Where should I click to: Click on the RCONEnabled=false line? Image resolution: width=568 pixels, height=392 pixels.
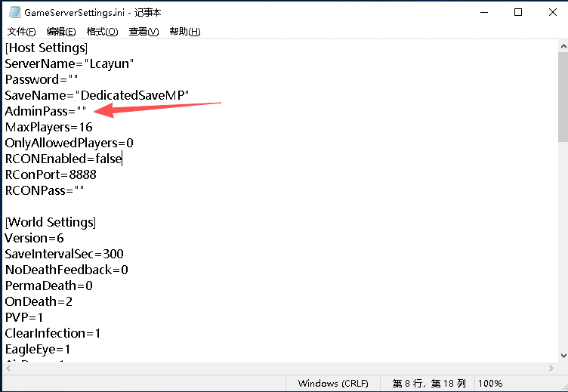pos(63,159)
